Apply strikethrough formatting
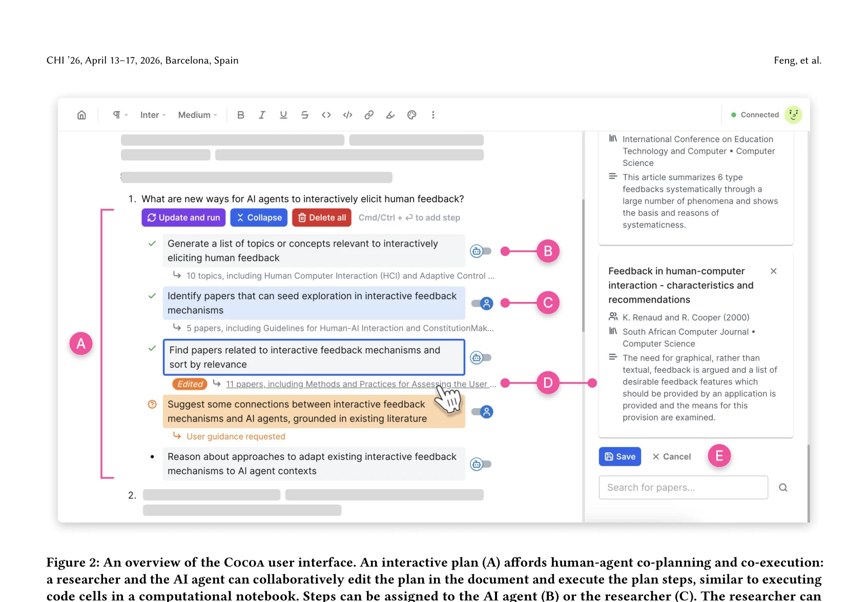 point(305,115)
